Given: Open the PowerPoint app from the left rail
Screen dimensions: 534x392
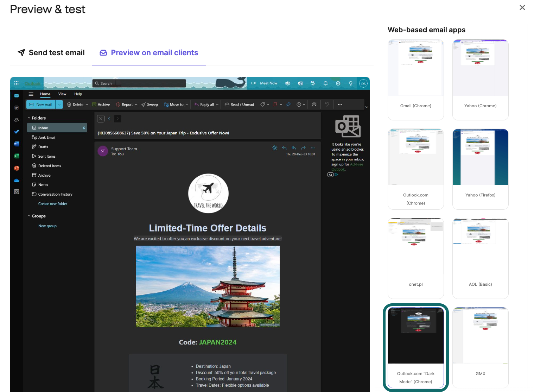Looking at the screenshot, I should pyautogui.click(x=16, y=168).
